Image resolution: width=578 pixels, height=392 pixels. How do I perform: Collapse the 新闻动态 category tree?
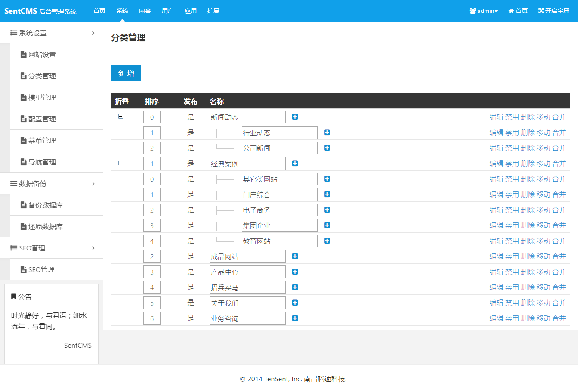point(121,116)
